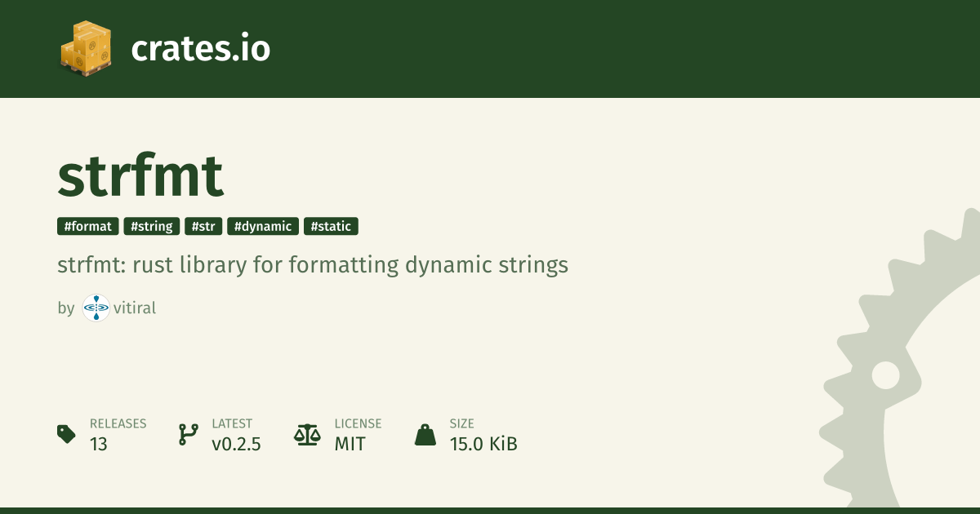Select the 15.0 KiB size value

point(483,444)
